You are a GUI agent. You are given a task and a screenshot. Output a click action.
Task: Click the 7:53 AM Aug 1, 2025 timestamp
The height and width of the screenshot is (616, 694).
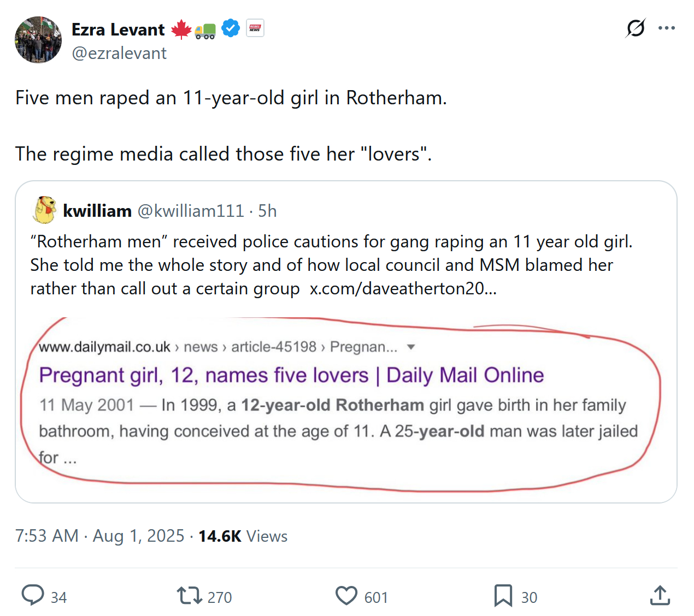point(99,536)
